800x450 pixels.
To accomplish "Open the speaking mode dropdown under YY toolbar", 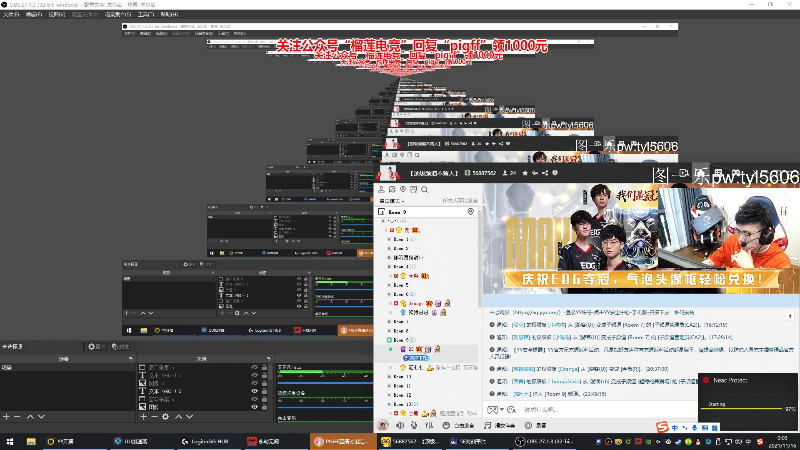I will (392, 201).
